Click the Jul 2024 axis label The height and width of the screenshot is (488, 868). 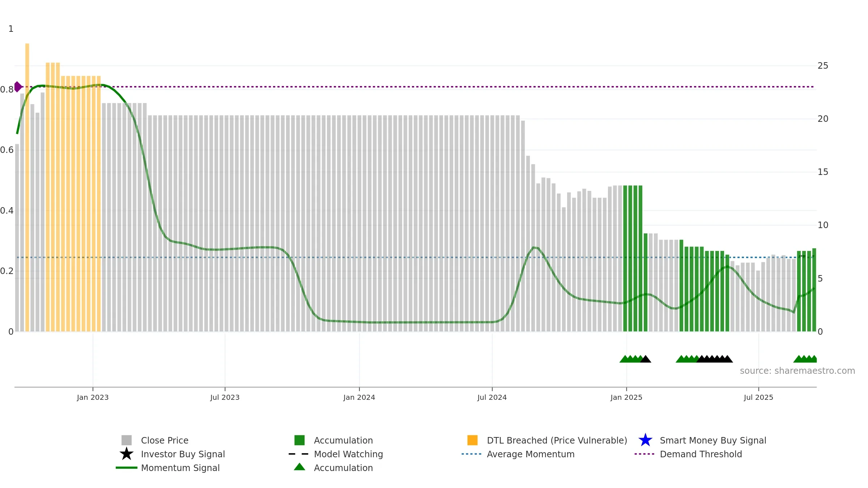[x=492, y=398]
